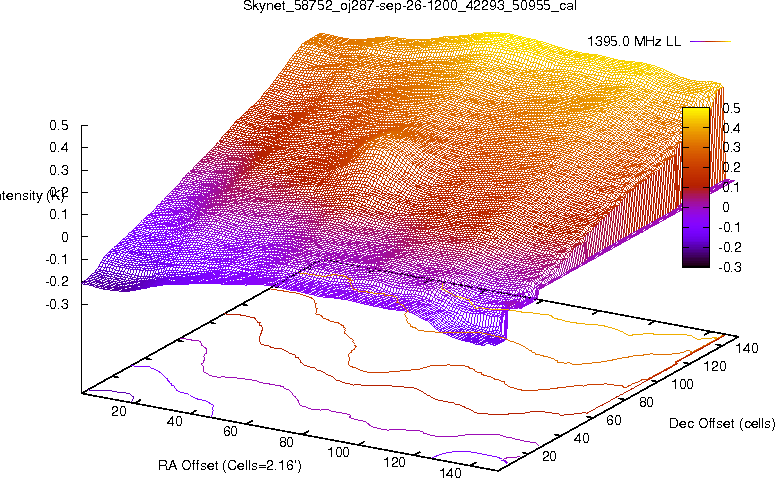Click the color bar gradient scale
This screenshot has width=775, height=478.
[x=696, y=187]
